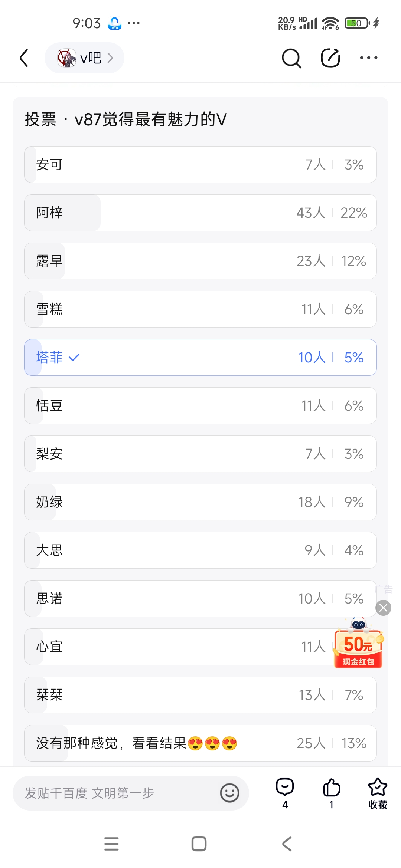Screen dimensions: 401x868
Task: Select the 阿梓 poll option
Action: point(200,213)
